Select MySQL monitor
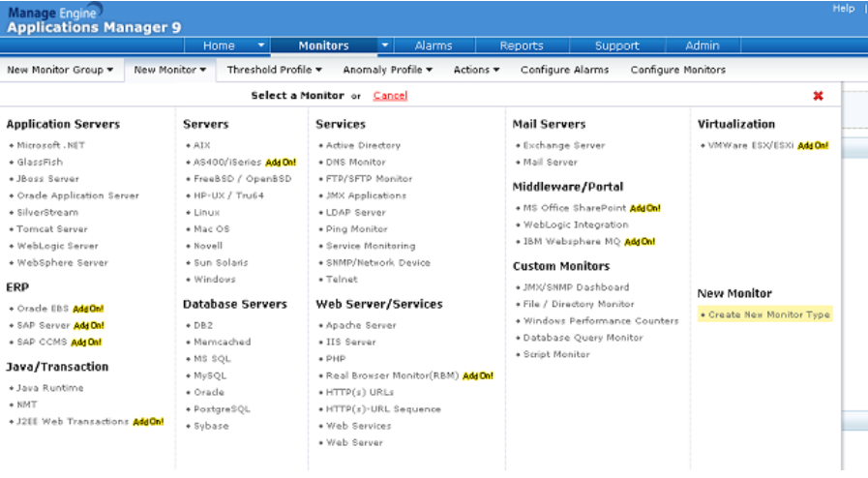 point(210,375)
